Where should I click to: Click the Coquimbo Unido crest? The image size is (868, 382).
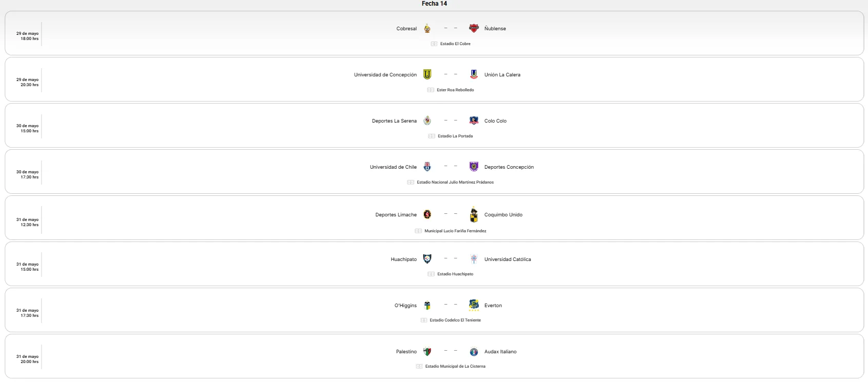(474, 214)
